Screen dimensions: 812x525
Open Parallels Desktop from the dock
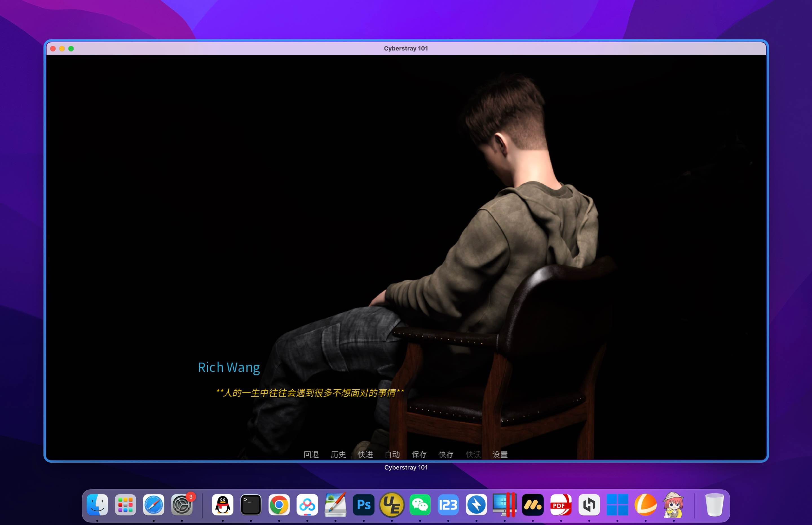click(505, 504)
